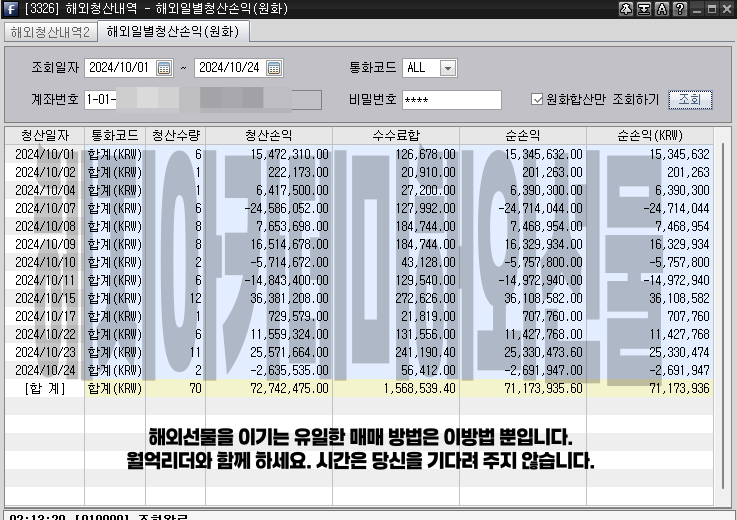Click the 청산손익 value 15,472,310.00
This screenshot has width=737, height=520.
coord(289,154)
